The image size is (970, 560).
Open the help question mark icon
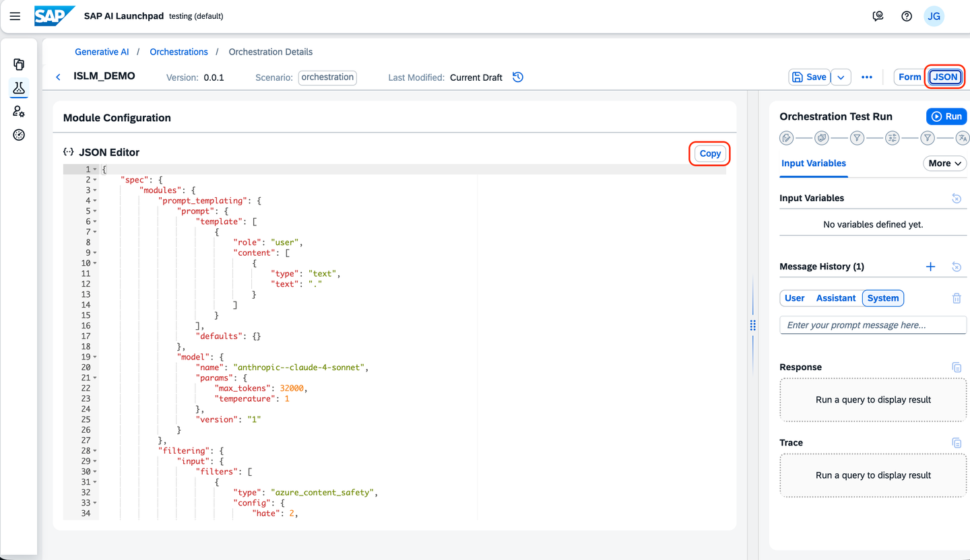907,16
